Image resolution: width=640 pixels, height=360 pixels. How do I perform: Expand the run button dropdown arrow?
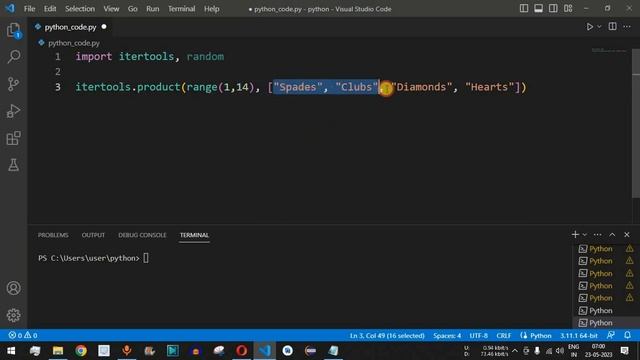[599, 27]
